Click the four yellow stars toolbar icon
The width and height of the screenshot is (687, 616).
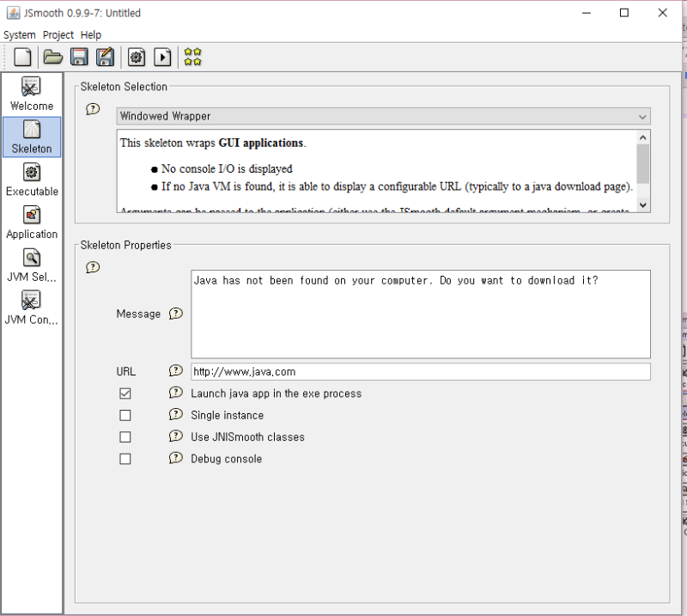tap(192, 57)
